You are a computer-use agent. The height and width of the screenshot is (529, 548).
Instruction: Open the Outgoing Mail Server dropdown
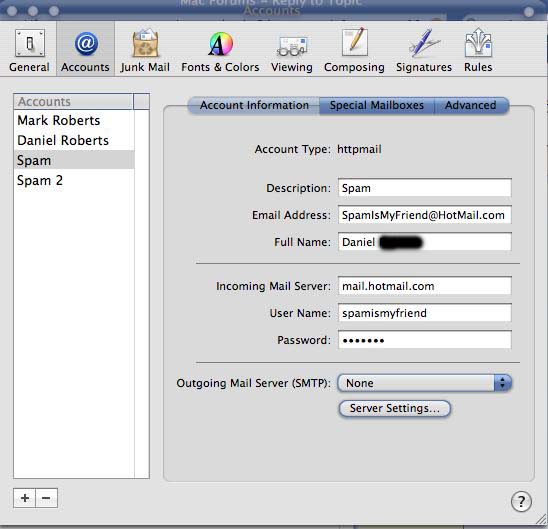[x=425, y=383]
